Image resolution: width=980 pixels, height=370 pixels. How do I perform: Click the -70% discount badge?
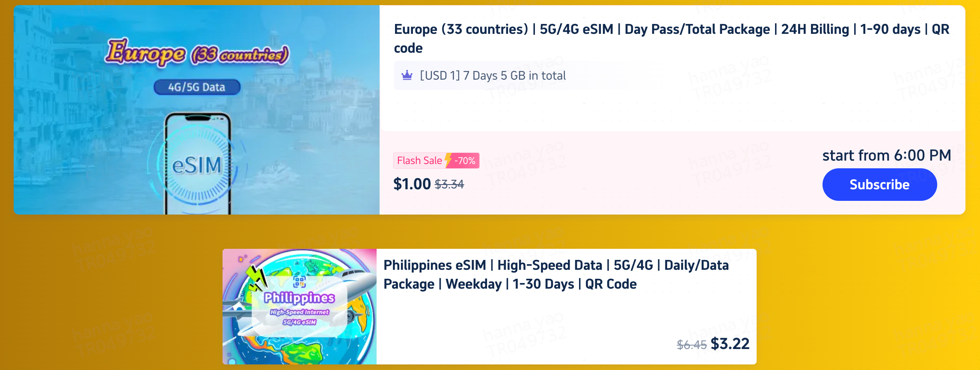coord(465,161)
